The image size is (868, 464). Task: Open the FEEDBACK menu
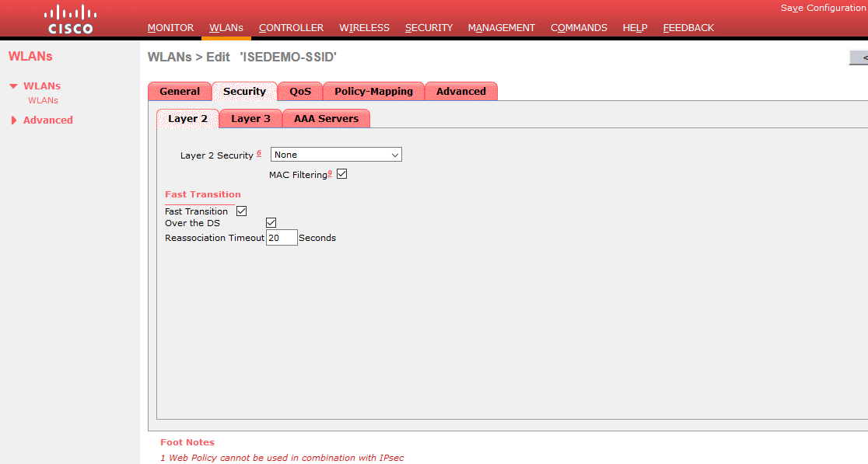(x=688, y=28)
